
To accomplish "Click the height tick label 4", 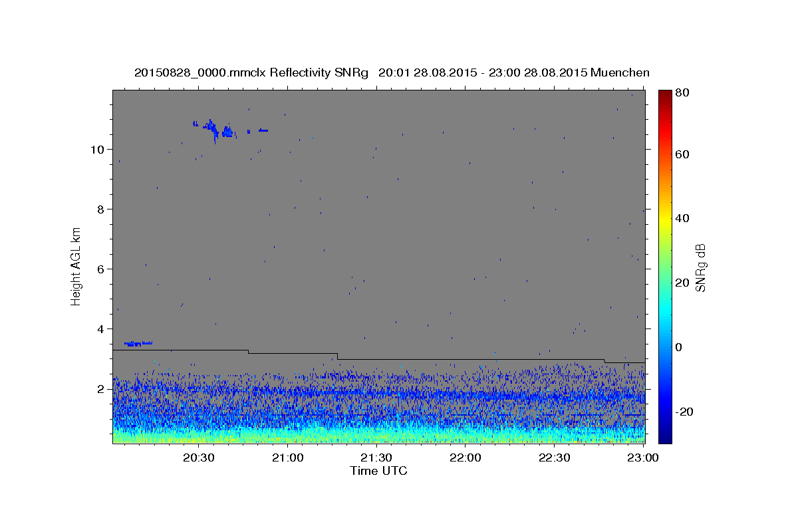I will point(102,329).
